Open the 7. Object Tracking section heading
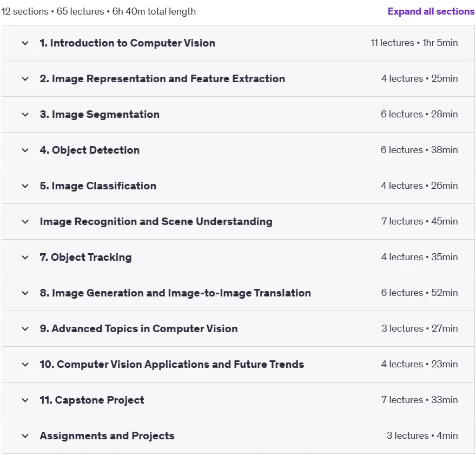The image size is (476, 455). tap(85, 258)
